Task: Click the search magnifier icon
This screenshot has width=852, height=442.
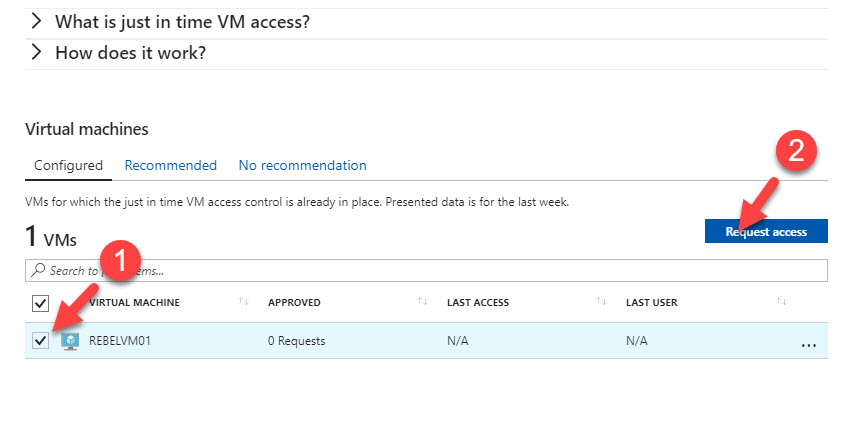Action: (x=38, y=270)
